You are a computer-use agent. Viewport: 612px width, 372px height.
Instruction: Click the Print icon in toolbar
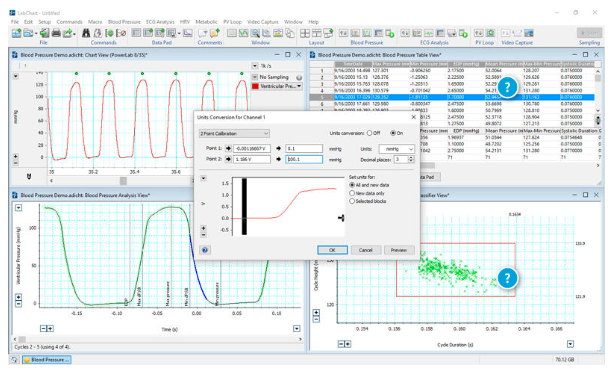56,33
